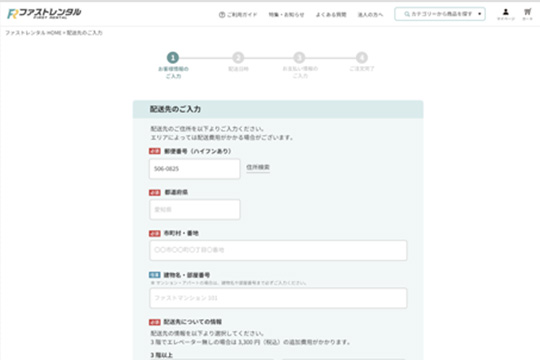Image resolution: width=540 pixels, height=360 pixels.
Task: Focus the postal code field 506-0825
Action: pyautogui.click(x=195, y=169)
